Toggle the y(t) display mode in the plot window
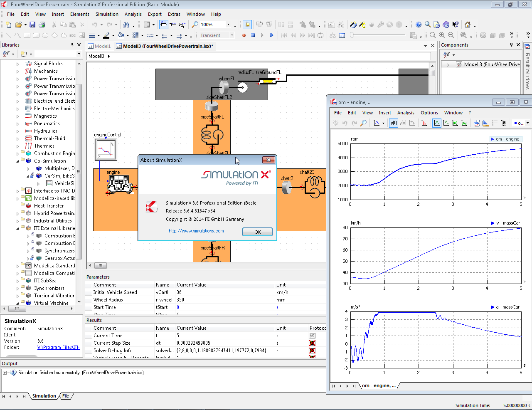 coord(394,123)
